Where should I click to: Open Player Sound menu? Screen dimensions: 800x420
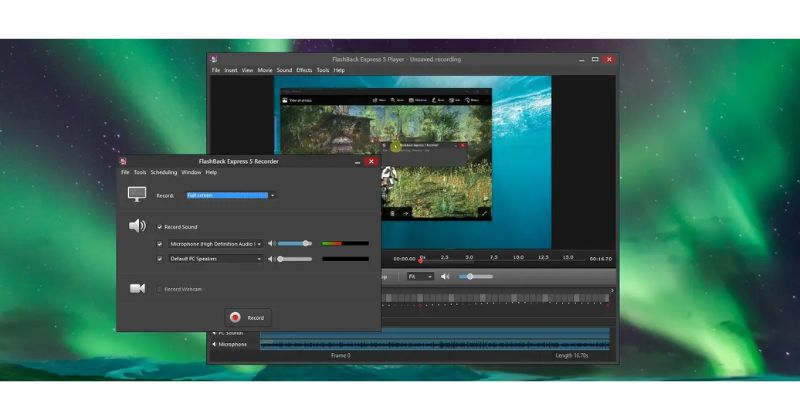tap(284, 70)
